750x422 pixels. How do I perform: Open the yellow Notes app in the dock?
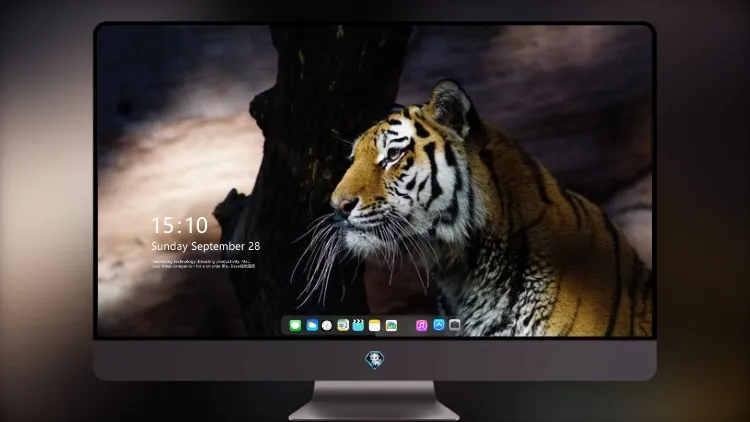click(375, 325)
